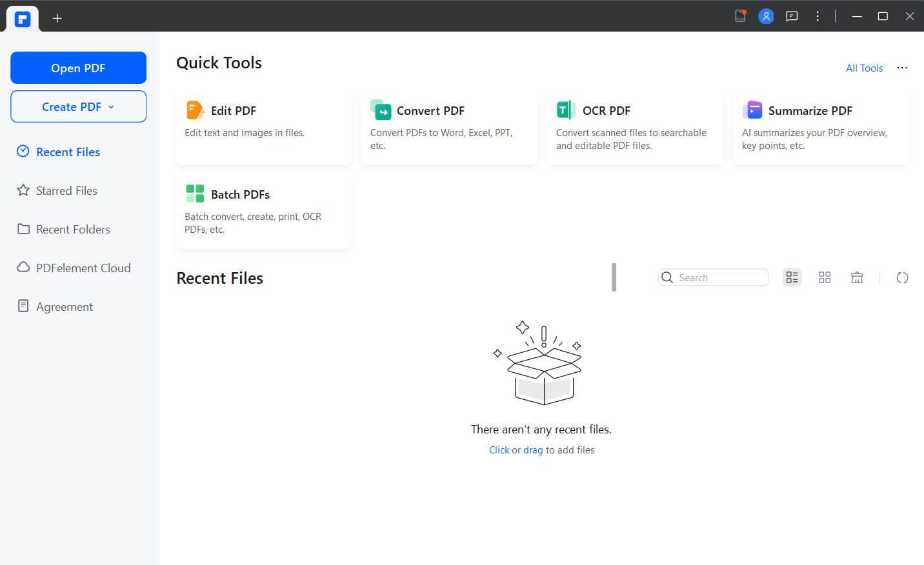924x565 pixels.
Task: Click the OCR PDF icon
Action: 566,110
